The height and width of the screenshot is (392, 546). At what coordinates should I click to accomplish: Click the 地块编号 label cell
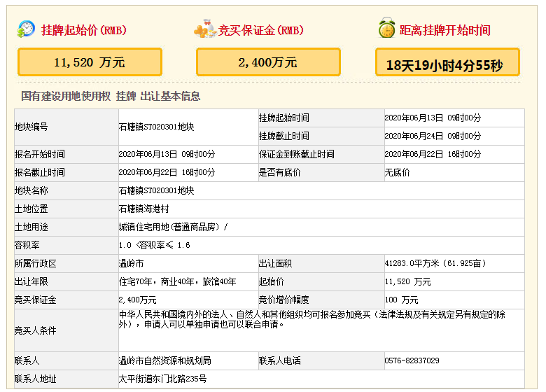pos(66,127)
